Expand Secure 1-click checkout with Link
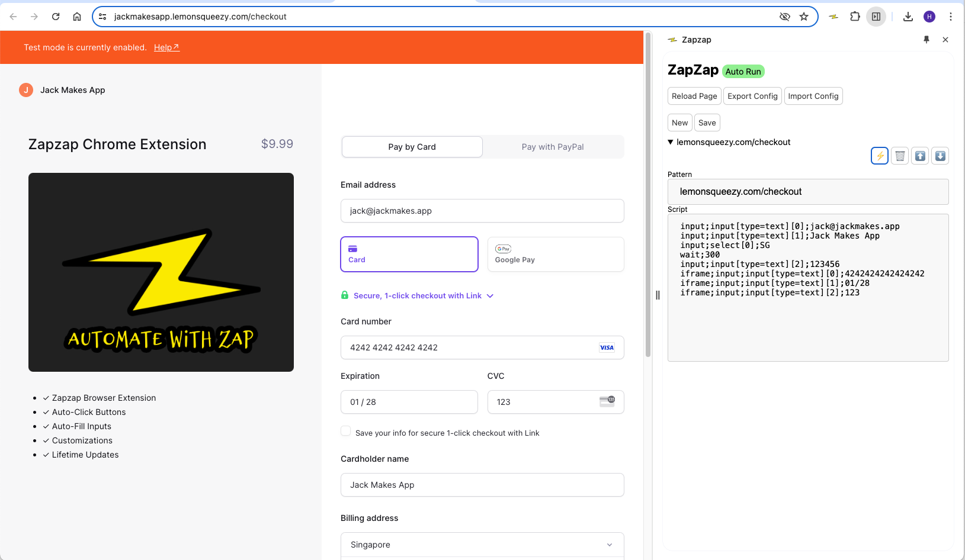 click(423, 295)
